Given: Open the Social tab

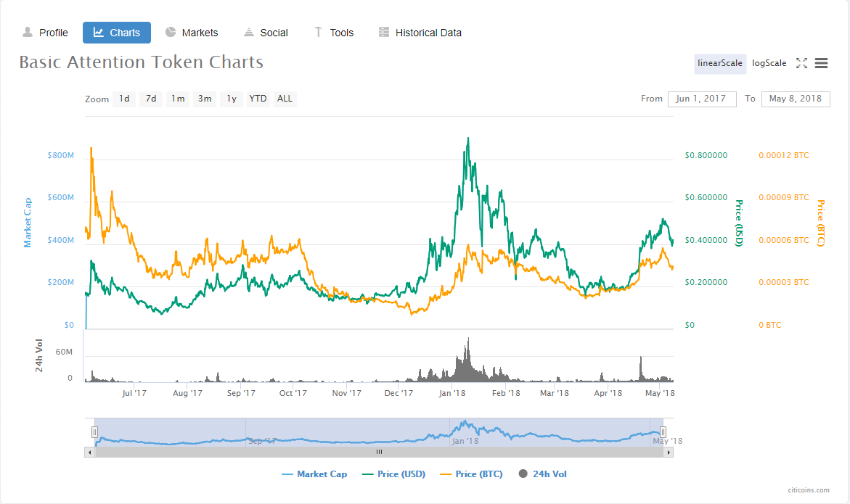Looking at the screenshot, I should [x=266, y=33].
